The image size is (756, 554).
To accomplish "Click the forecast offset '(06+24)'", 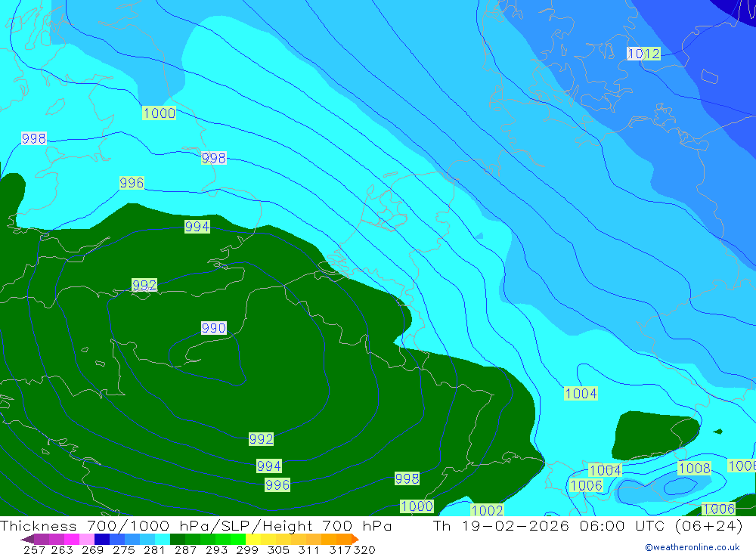I will pos(709,526).
